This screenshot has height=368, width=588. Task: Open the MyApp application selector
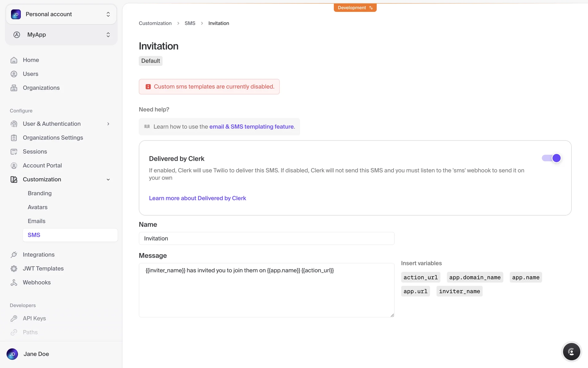coord(61,35)
